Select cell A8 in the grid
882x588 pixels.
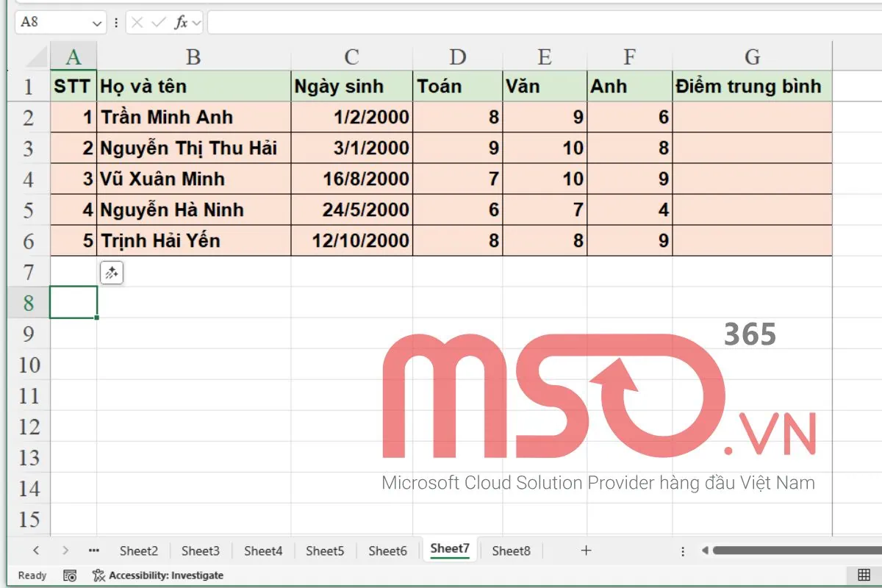tap(73, 303)
